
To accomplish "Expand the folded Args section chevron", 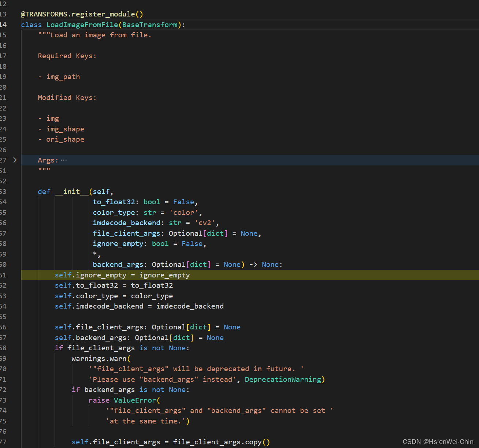I will click(15, 160).
